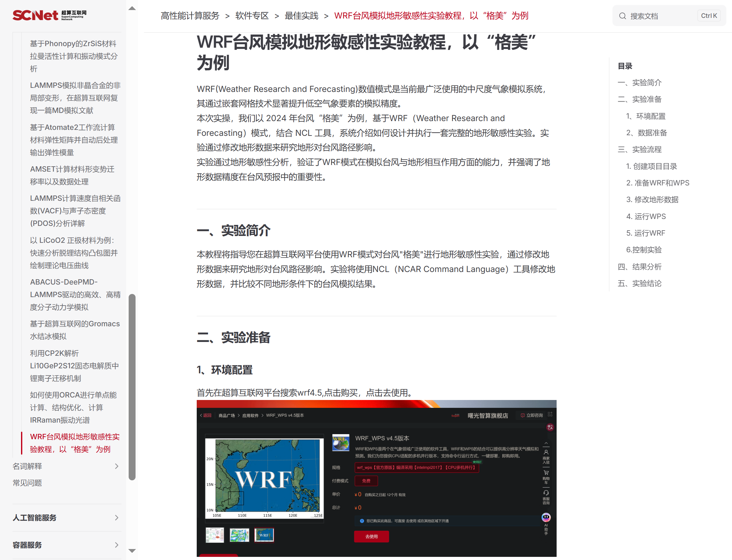Expand the 容器服务 section
Screen dimensions: 732x560
[116, 545]
